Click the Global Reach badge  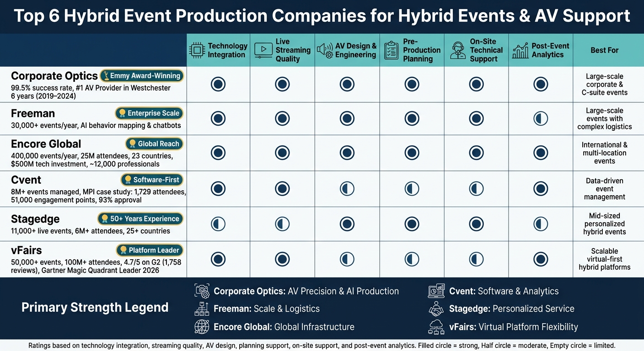coord(154,144)
